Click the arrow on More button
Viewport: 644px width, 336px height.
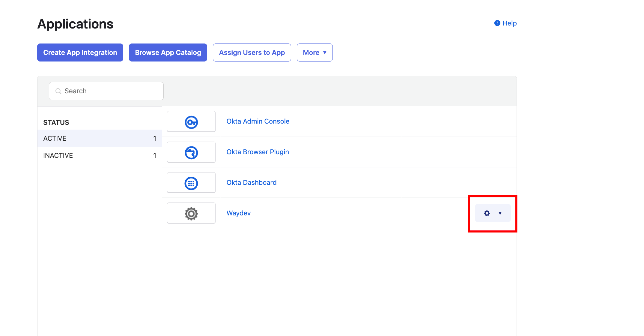[x=325, y=53]
